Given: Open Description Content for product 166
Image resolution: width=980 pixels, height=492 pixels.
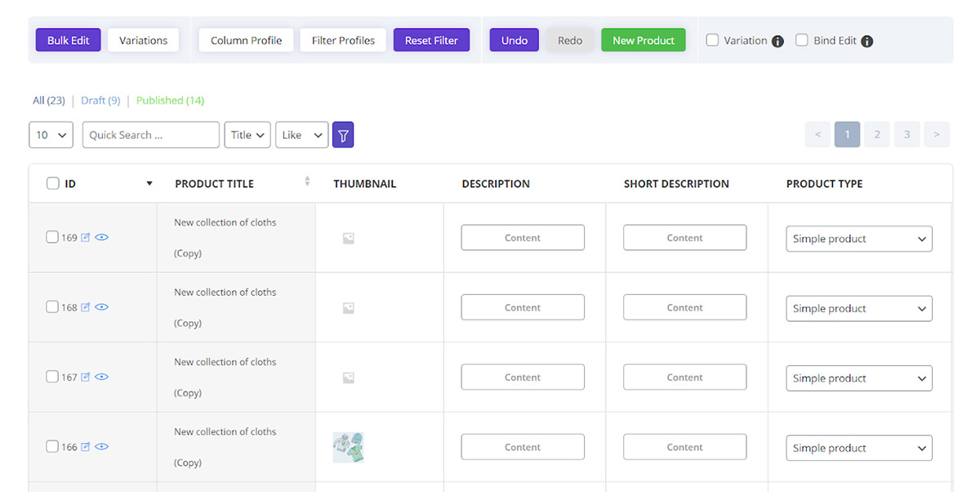Looking at the screenshot, I should click(523, 447).
